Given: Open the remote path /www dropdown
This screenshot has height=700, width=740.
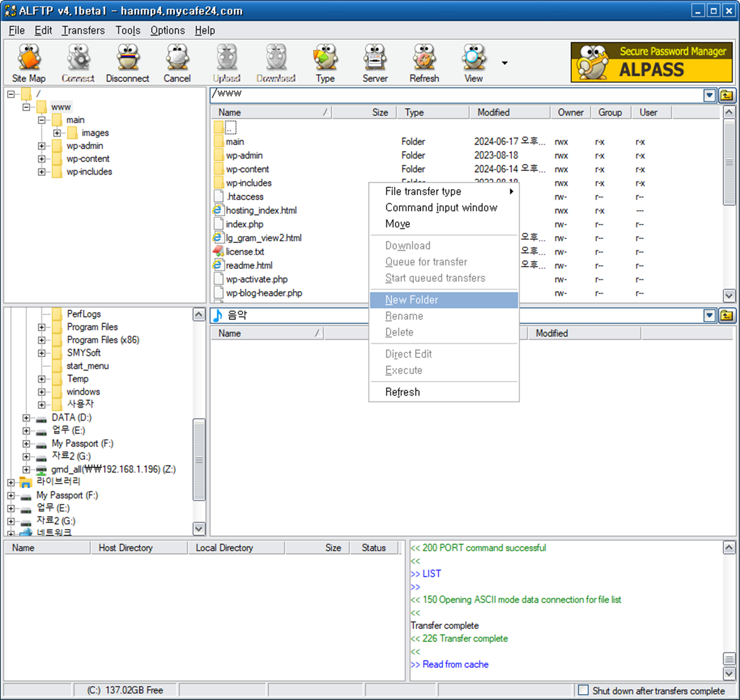Looking at the screenshot, I should tap(709, 95).
